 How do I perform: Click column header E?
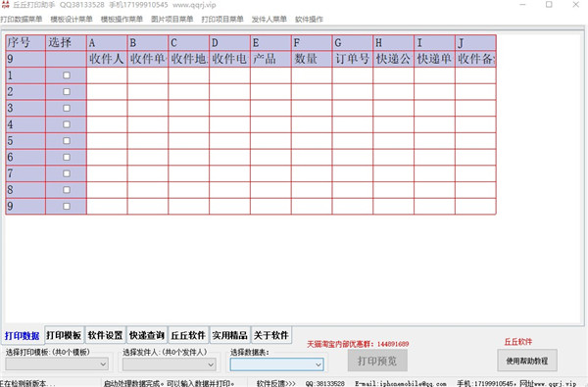(270, 43)
